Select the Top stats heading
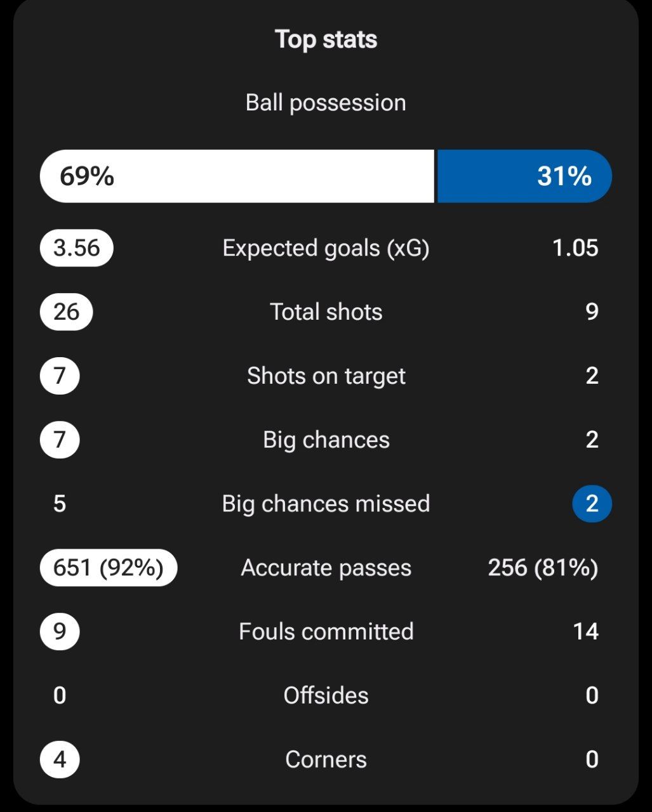 pyautogui.click(x=326, y=39)
